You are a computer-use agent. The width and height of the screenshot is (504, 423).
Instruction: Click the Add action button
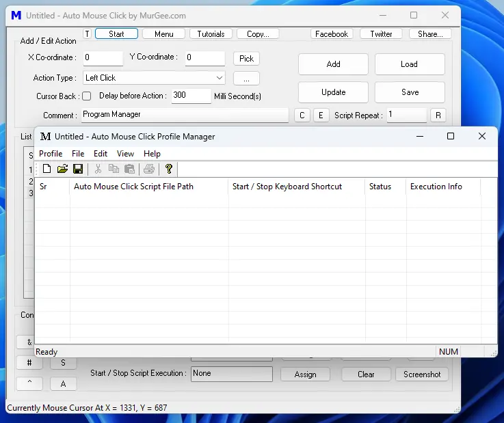(x=333, y=64)
